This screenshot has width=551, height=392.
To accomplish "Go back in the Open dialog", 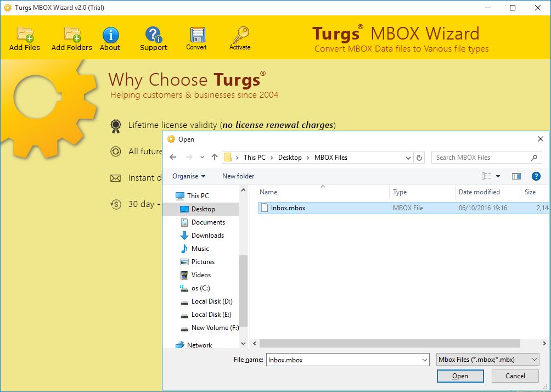I will 173,157.
